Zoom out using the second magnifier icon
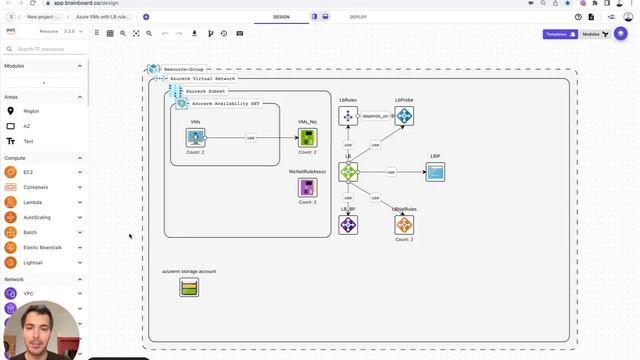Screen dimensions: 640x360 pos(149,33)
